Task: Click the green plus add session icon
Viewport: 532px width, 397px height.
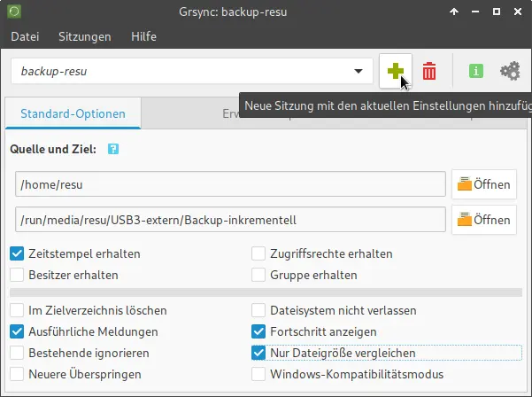Action: [395, 71]
